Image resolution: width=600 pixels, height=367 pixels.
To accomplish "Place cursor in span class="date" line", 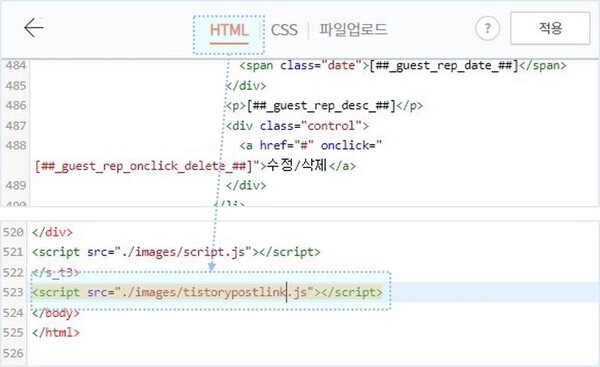I will tap(403, 65).
